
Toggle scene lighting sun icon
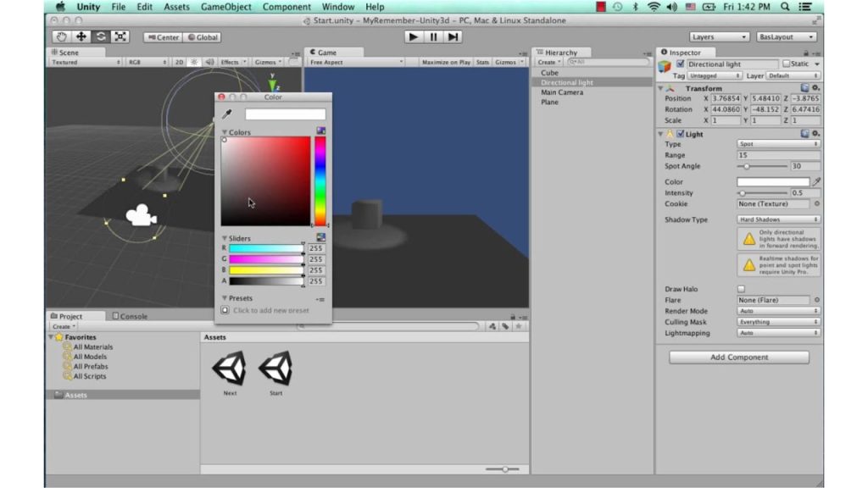point(194,62)
